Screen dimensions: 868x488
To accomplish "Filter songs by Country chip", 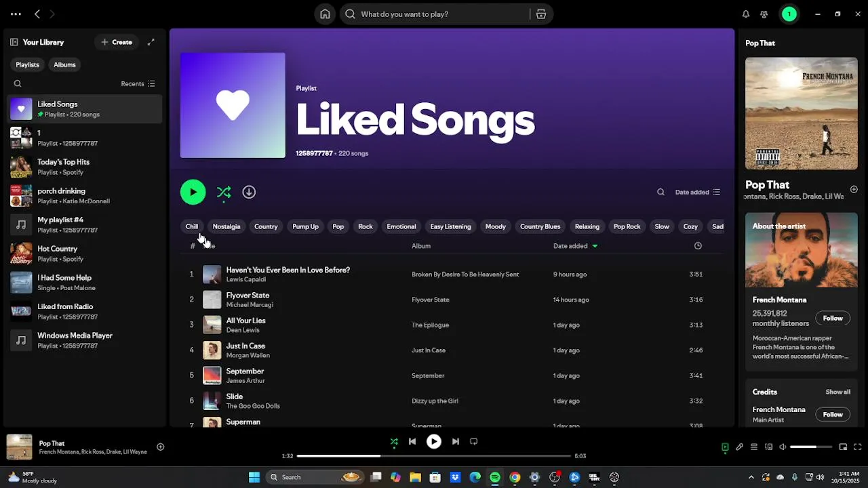I will 266,227.
